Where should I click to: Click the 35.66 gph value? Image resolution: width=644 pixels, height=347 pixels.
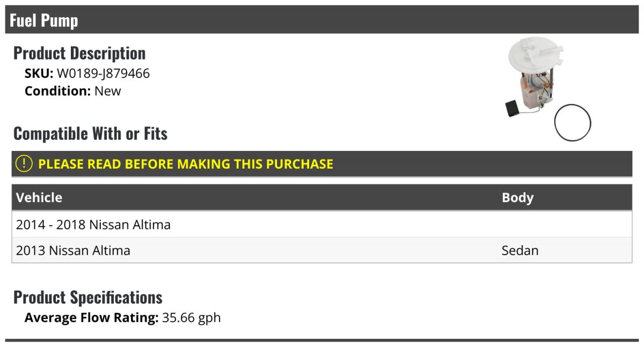click(x=192, y=317)
